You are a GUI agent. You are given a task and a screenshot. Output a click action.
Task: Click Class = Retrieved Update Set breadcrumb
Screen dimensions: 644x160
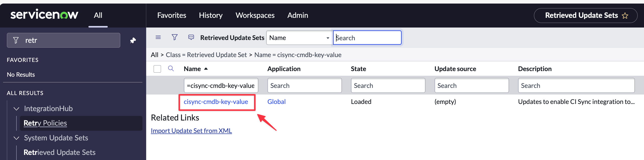206,55
